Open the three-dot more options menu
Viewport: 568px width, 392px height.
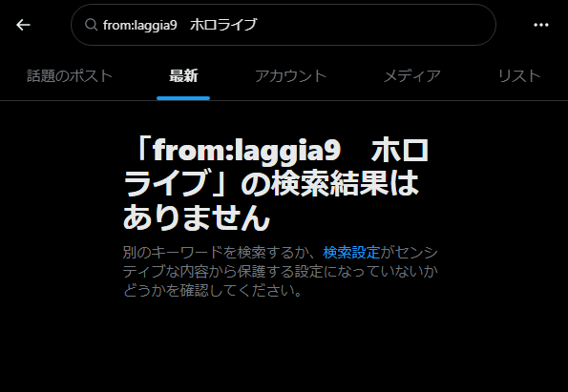pos(541,25)
